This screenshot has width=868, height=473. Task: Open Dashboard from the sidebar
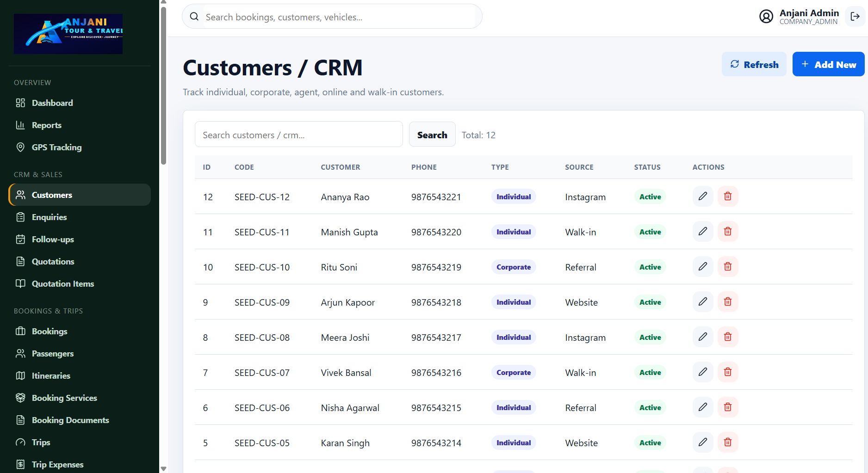[x=80, y=103]
